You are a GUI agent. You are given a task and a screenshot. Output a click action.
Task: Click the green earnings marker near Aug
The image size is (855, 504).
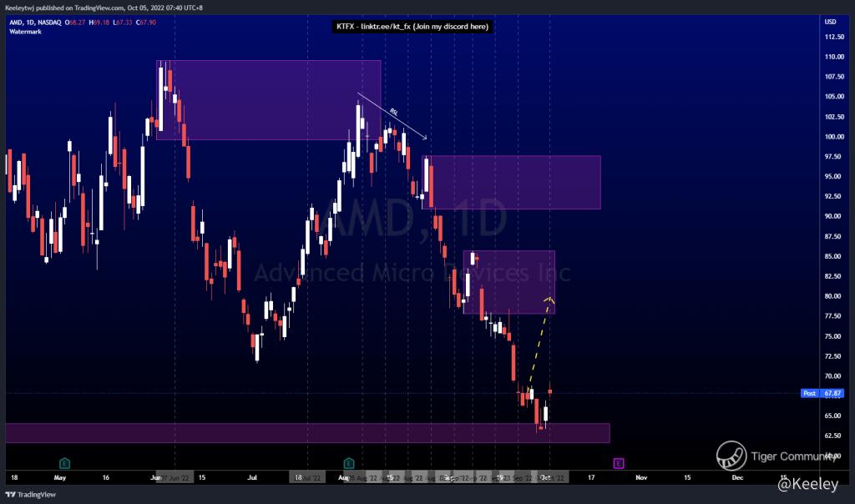click(349, 463)
